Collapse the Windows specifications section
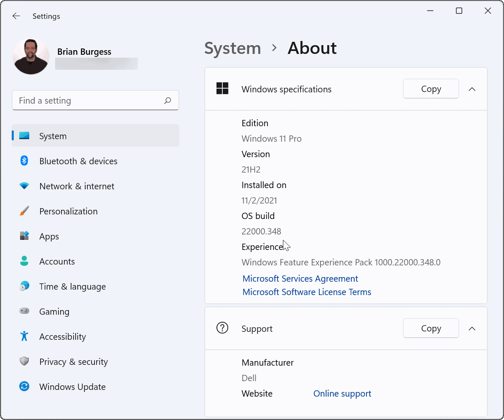 pyautogui.click(x=472, y=89)
